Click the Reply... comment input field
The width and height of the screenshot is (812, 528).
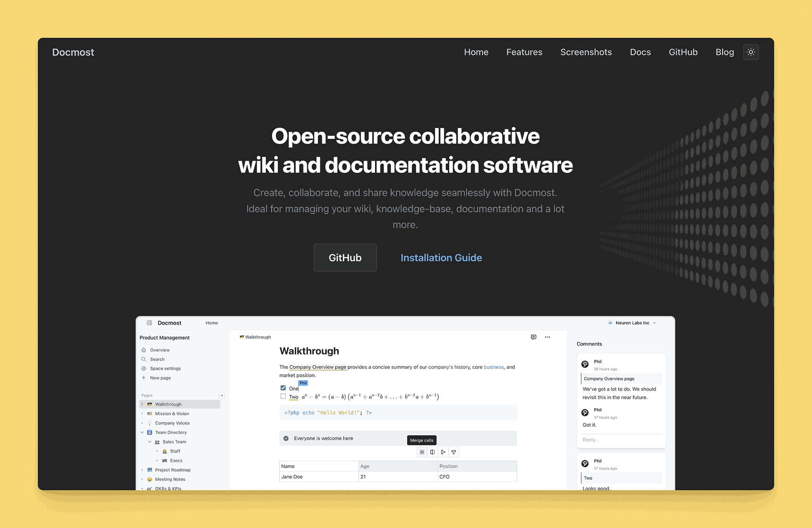point(621,440)
